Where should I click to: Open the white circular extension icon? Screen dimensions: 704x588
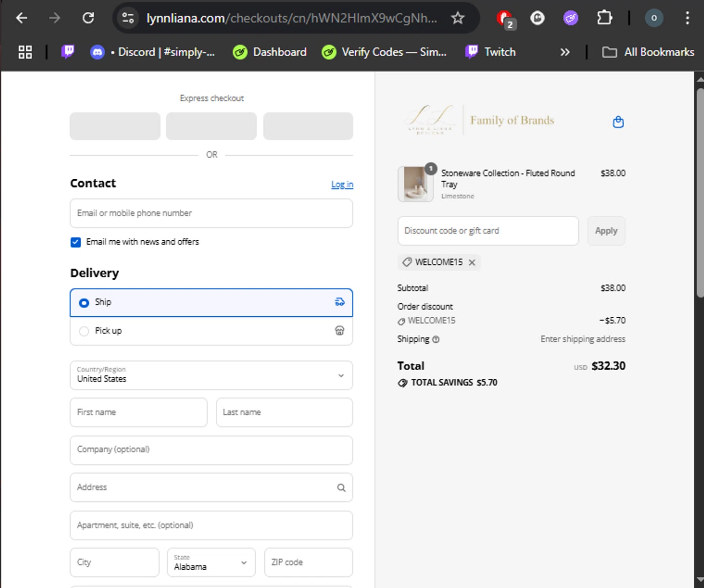click(537, 18)
